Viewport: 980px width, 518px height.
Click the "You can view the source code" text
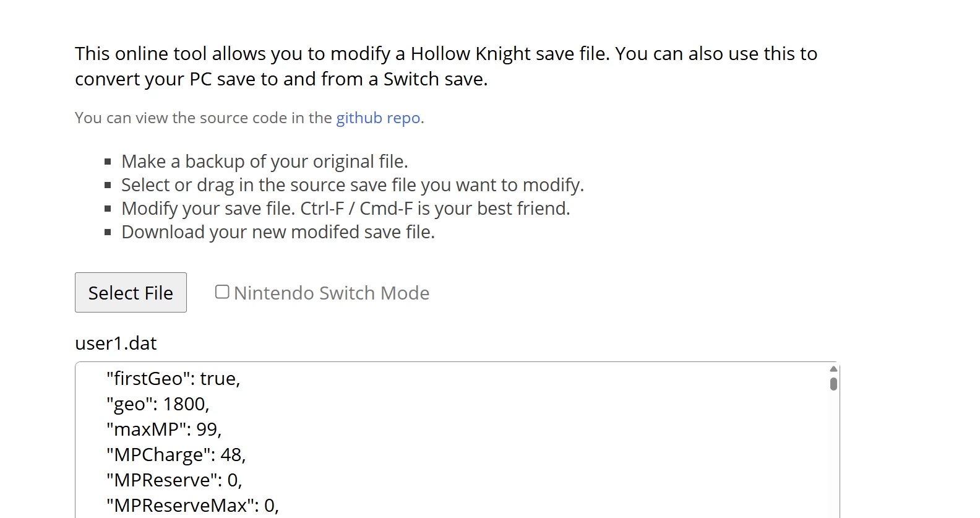pos(204,118)
